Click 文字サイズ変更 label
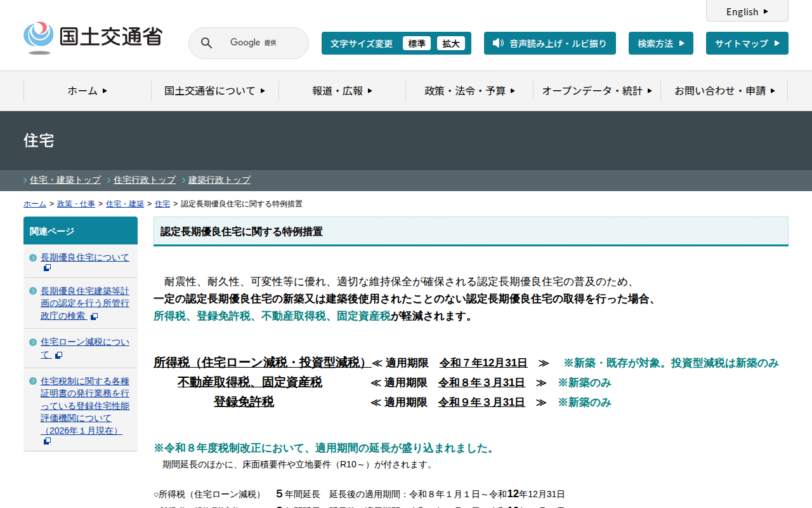 coord(362,43)
